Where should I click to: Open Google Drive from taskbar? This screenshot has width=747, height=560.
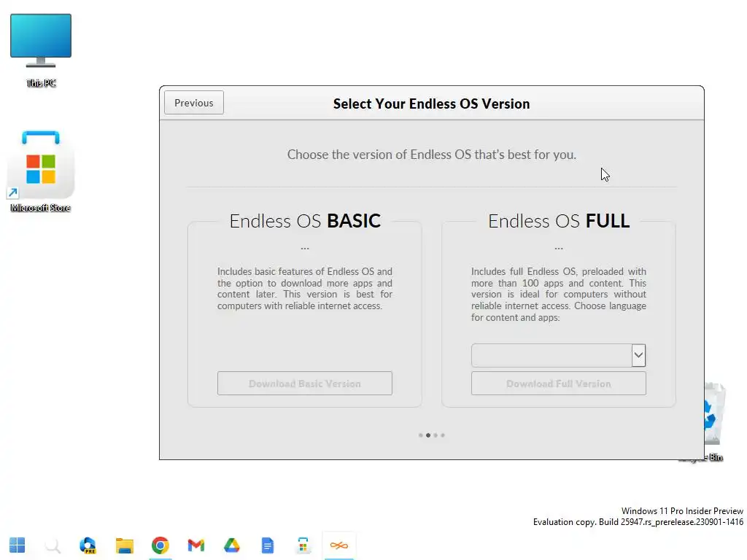(x=231, y=545)
